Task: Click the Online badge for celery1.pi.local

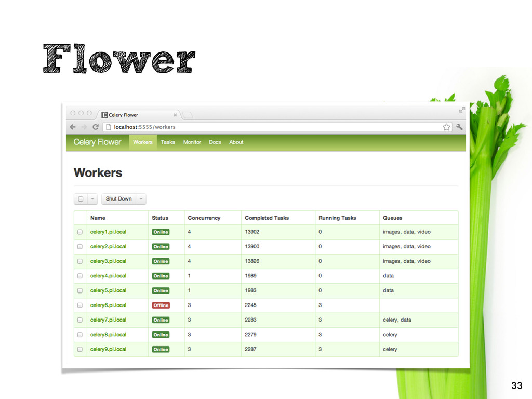Action: [x=161, y=232]
